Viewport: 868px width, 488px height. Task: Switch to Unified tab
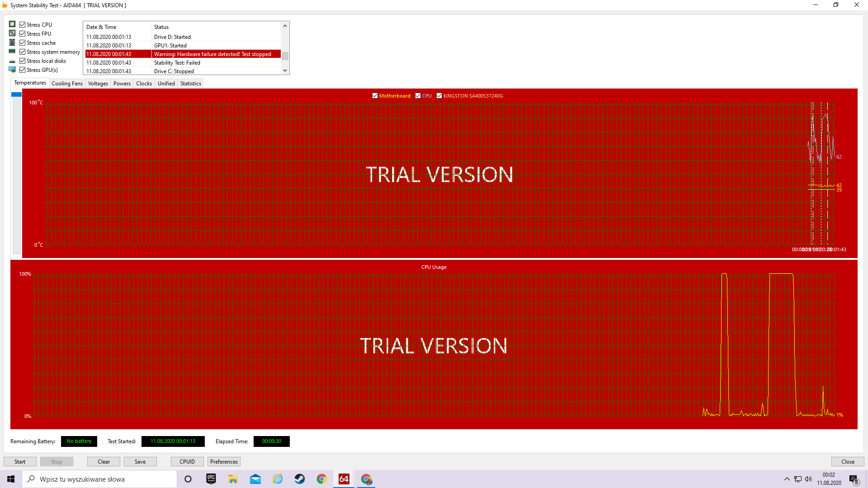[x=166, y=84]
